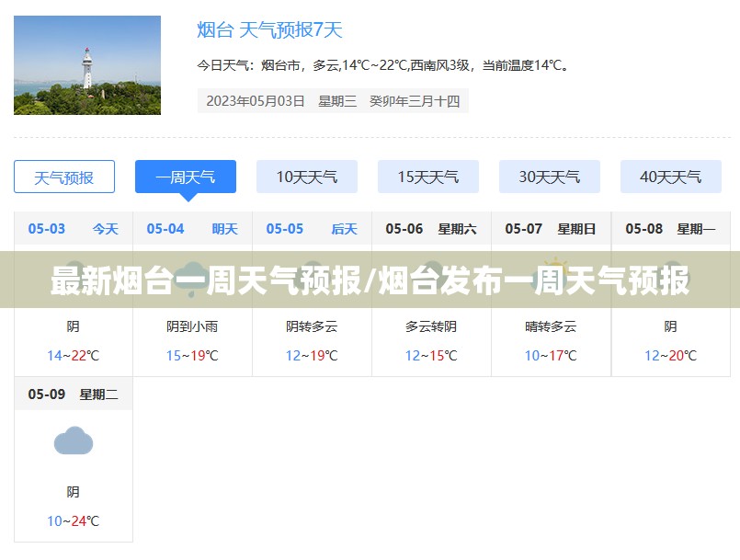
Task: Click the 10~17℃ temperature value
Action: 551,356
